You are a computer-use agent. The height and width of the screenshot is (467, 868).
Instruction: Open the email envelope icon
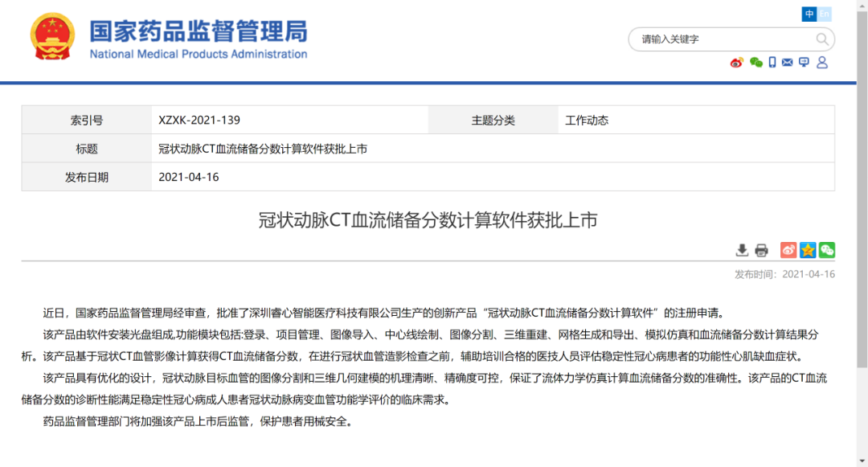pyautogui.click(x=787, y=63)
